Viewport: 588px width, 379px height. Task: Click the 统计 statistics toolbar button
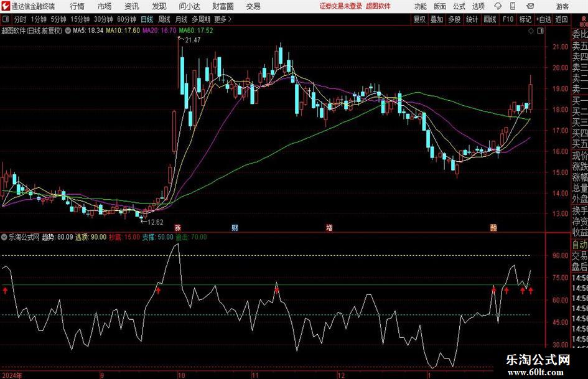click(x=472, y=19)
